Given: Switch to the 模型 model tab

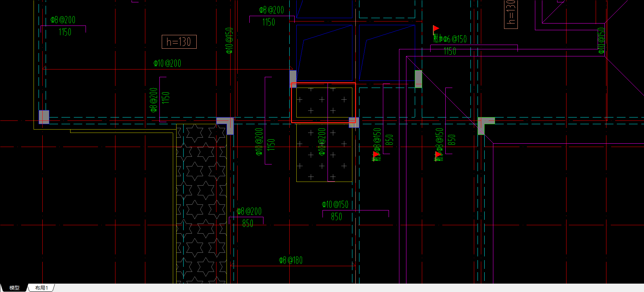Looking at the screenshot, I should (x=14, y=288).
